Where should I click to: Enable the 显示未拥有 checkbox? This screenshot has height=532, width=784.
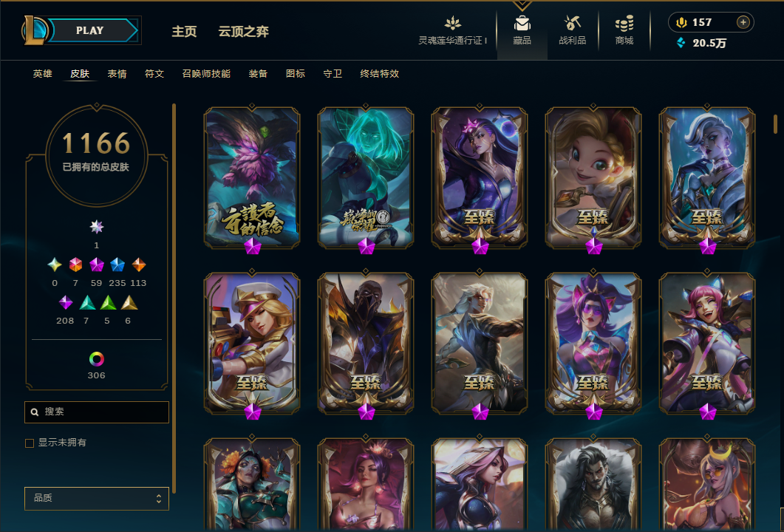30,443
